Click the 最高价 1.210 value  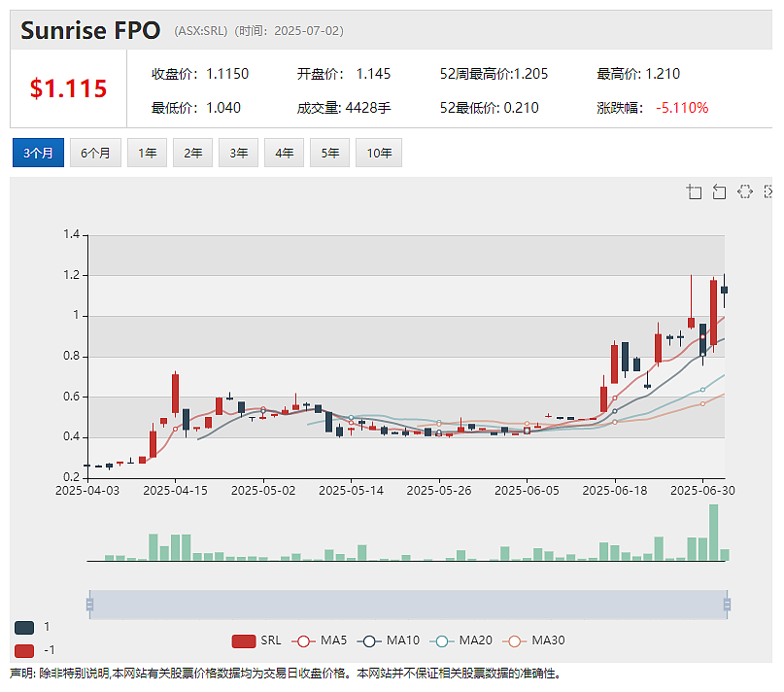[663, 74]
